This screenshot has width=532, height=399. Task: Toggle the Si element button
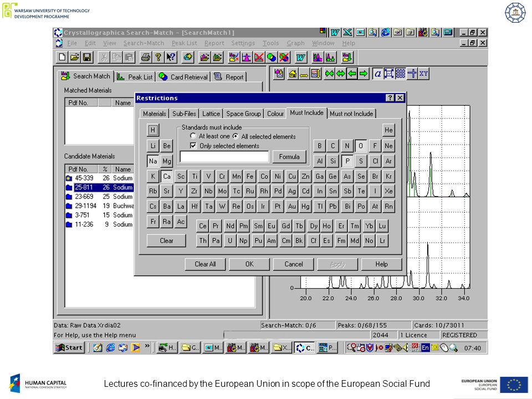click(333, 161)
